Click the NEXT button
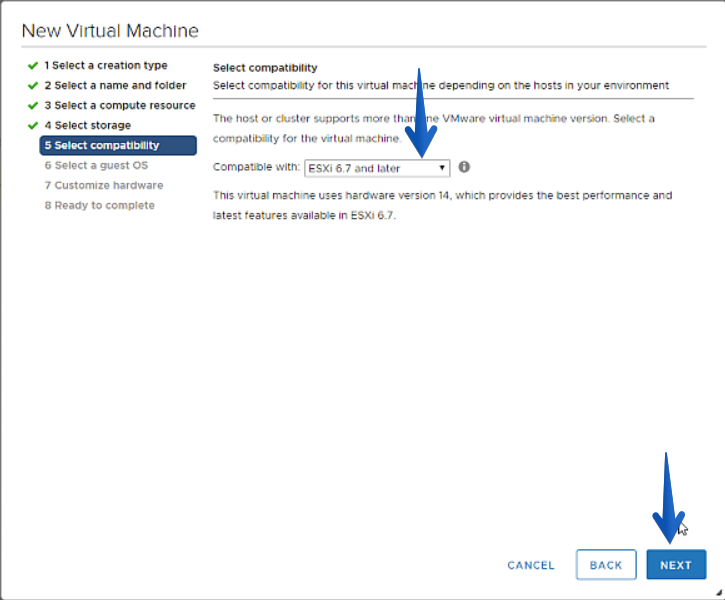The width and height of the screenshot is (725, 600). click(x=676, y=564)
